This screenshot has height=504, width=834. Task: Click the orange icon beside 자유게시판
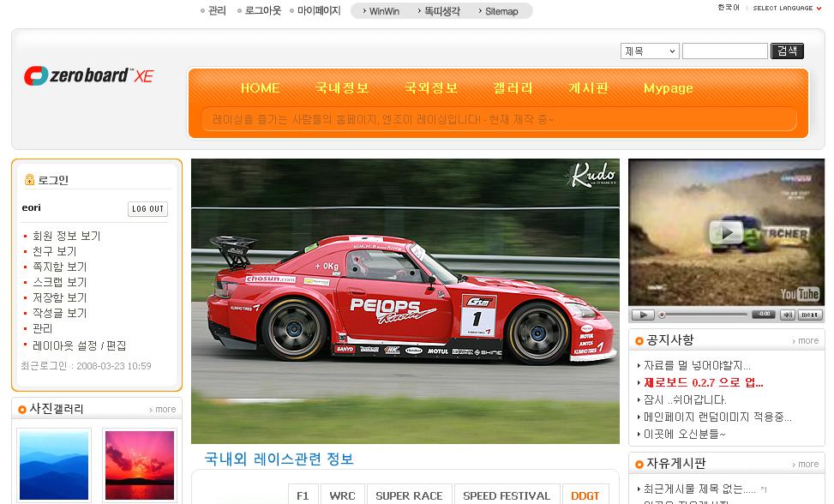[x=639, y=465]
